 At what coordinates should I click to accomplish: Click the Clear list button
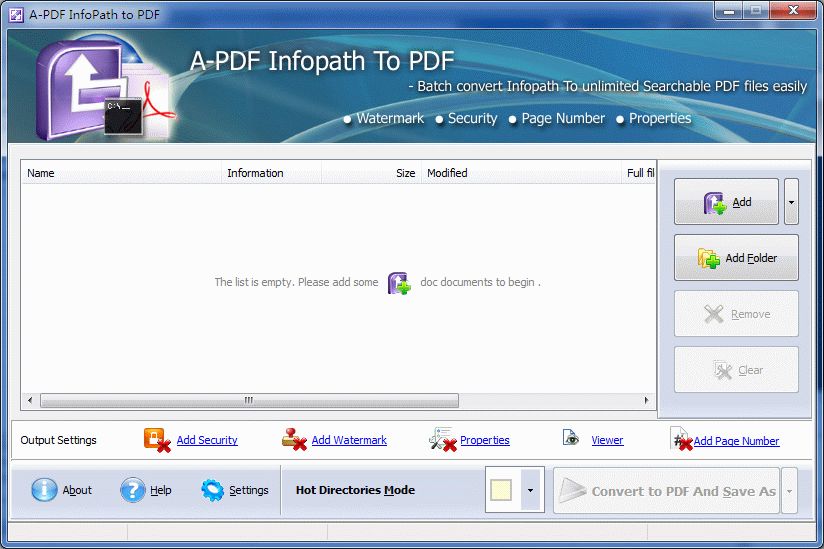click(x=736, y=370)
